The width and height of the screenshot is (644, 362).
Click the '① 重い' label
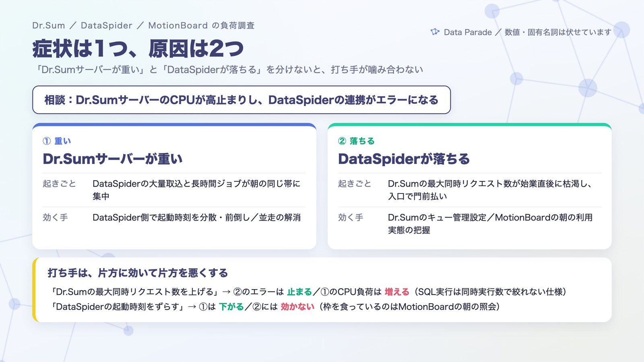coord(57,141)
